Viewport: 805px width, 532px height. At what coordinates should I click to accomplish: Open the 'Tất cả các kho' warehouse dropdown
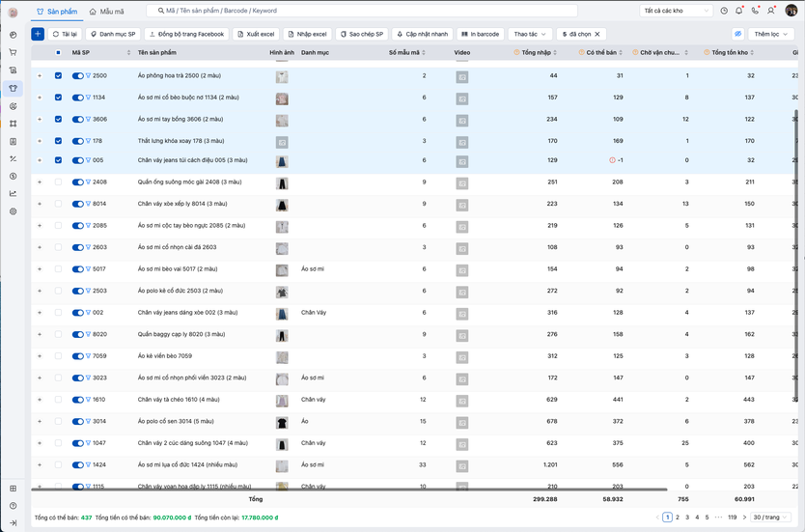[676, 11]
